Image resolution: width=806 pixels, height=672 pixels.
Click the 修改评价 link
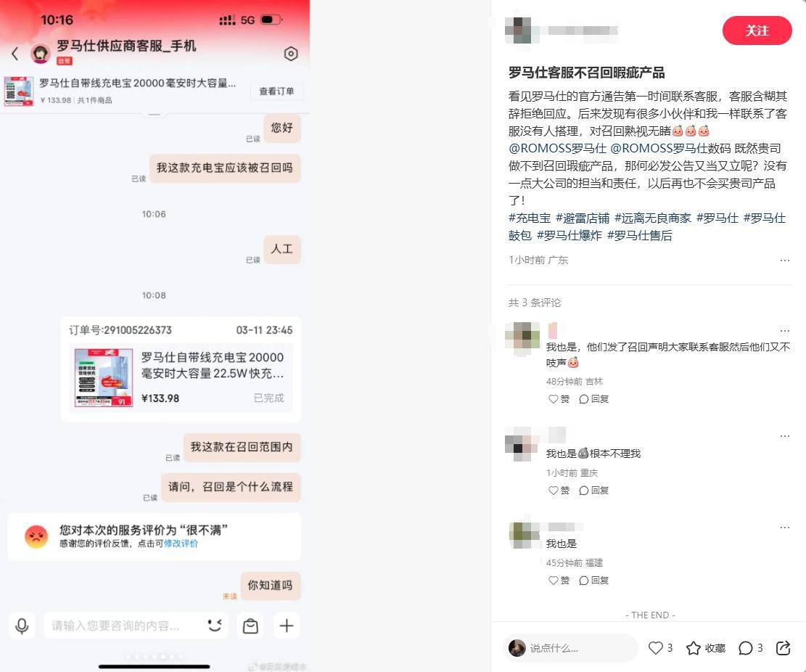click(181, 544)
